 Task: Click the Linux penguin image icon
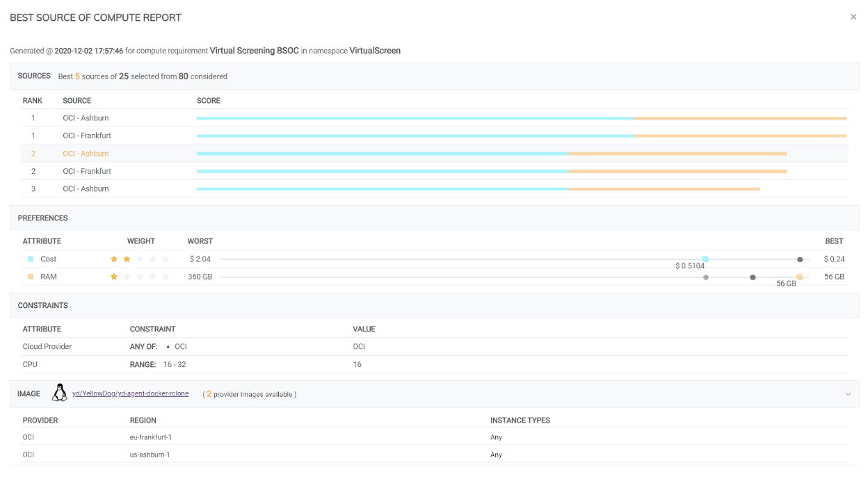(61, 393)
